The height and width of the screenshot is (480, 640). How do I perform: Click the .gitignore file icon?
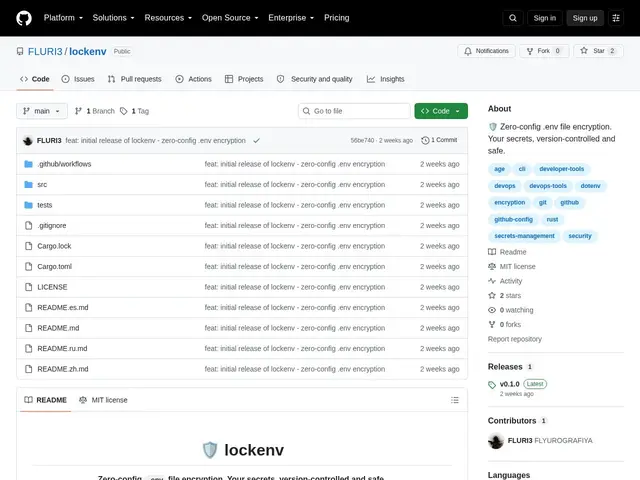[28, 225]
